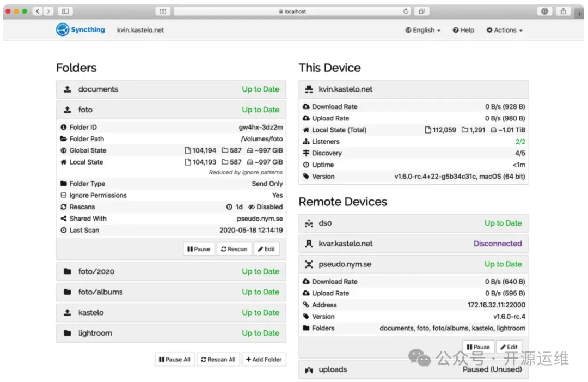This screenshot has width=588, height=382.
Task: Expand the kvar.kastelo.net device panel
Action: click(x=414, y=244)
